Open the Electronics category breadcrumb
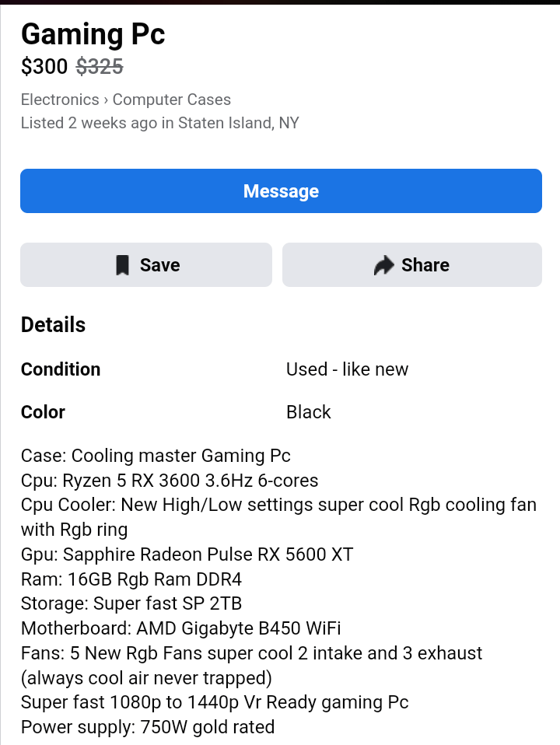 pos(60,100)
